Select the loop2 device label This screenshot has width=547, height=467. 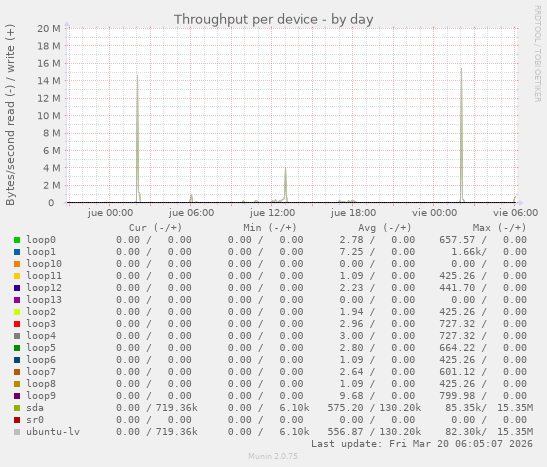(41, 312)
